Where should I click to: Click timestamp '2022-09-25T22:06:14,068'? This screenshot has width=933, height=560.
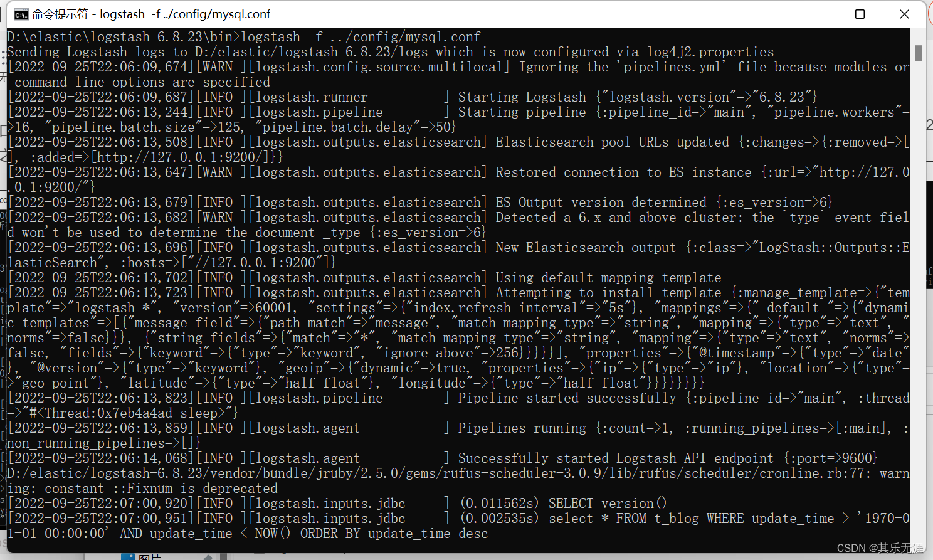pos(101,458)
